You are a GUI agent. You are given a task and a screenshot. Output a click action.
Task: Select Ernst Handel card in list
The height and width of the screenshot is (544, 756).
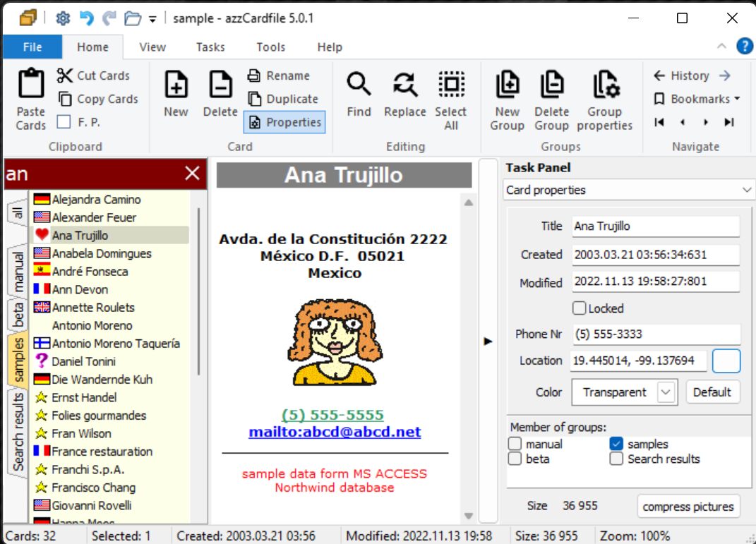pyautogui.click(x=111, y=397)
